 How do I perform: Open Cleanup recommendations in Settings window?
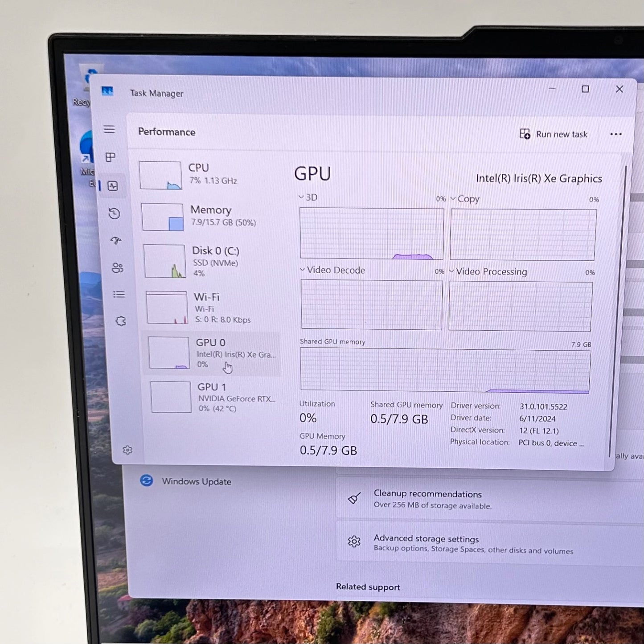pos(490,499)
